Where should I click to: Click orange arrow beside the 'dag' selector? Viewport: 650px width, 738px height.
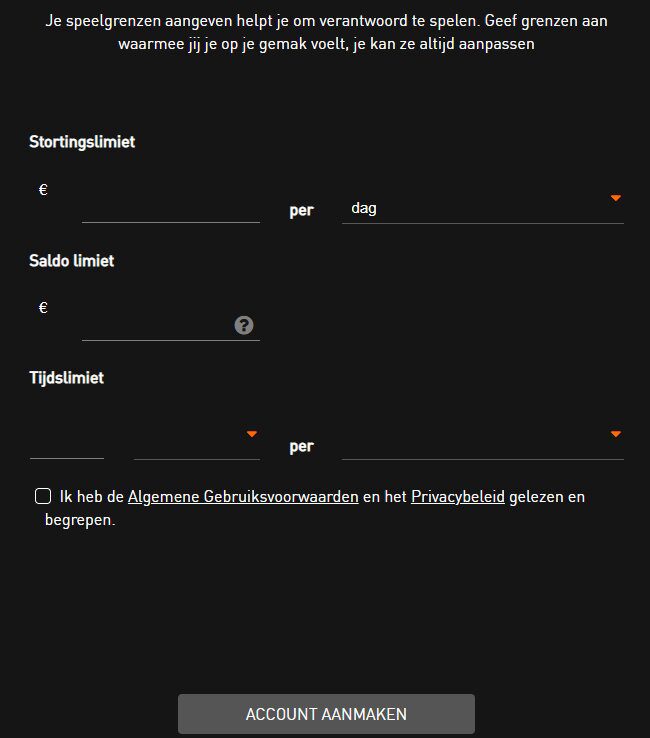coord(616,198)
